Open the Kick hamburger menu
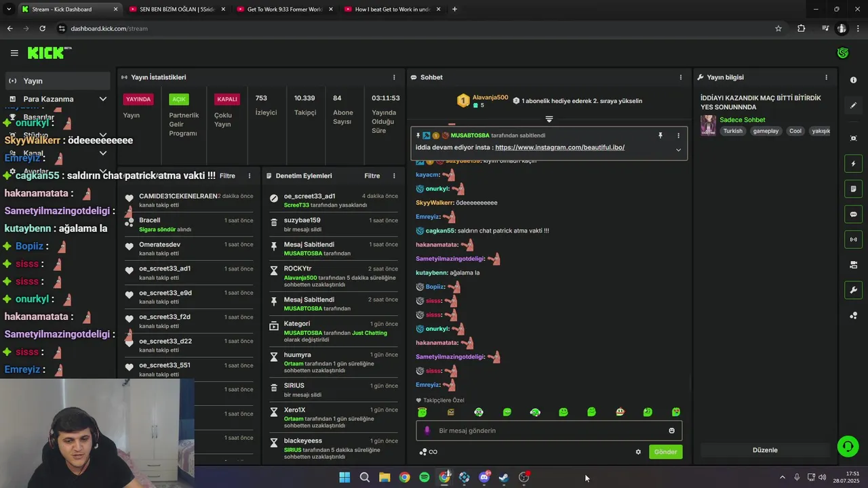This screenshot has width=868, height=488. coord(14,53)
